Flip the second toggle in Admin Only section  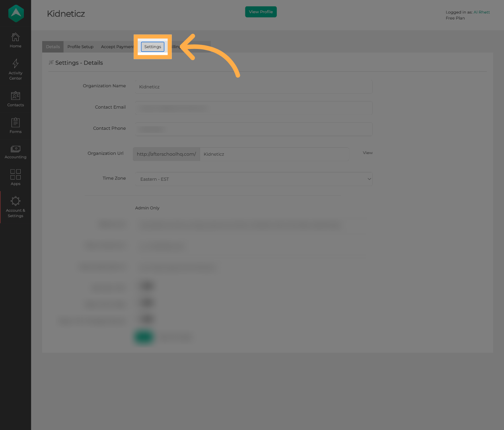[146, 303]
